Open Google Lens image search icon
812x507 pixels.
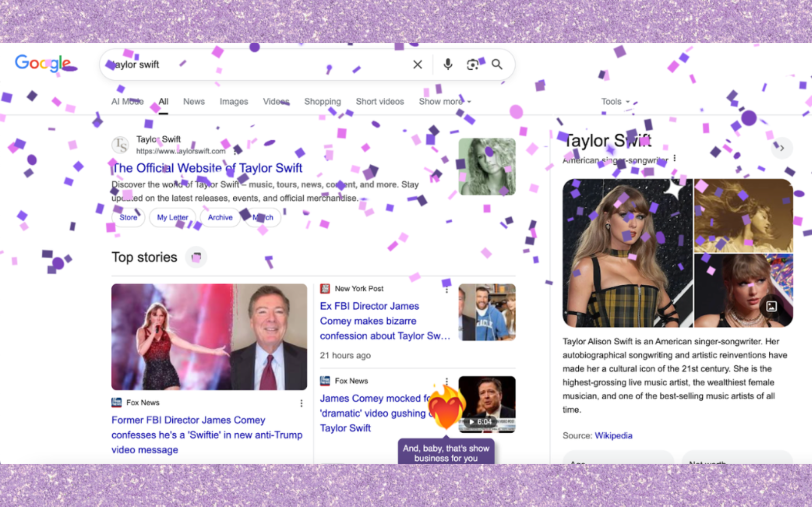(x=472, y=64)
